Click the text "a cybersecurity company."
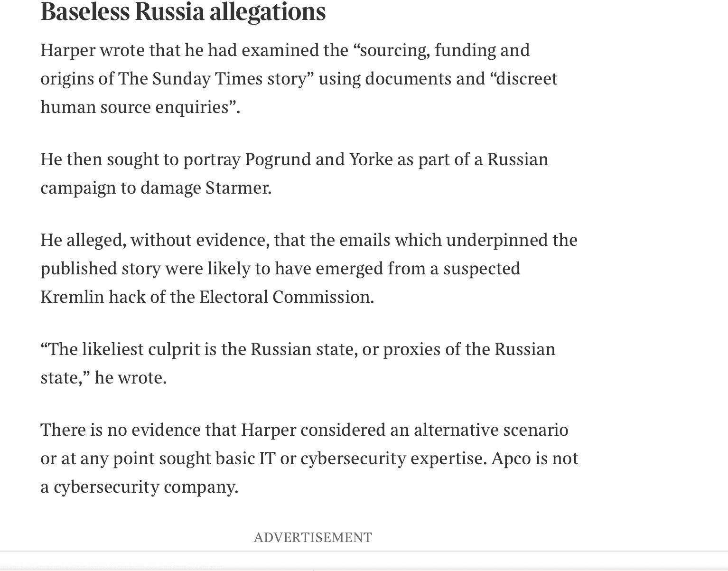Screen dimensions: 728x571 (139, 487)
